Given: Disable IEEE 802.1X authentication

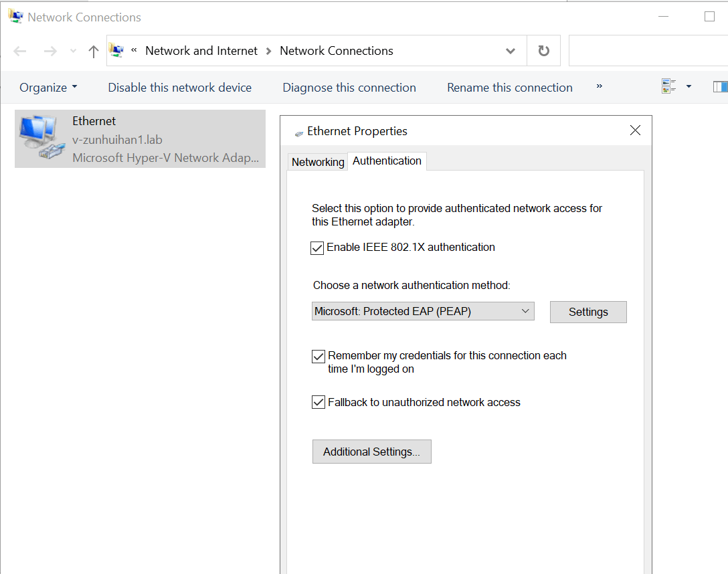Looking at the screenshot, I should click(317, 248).
